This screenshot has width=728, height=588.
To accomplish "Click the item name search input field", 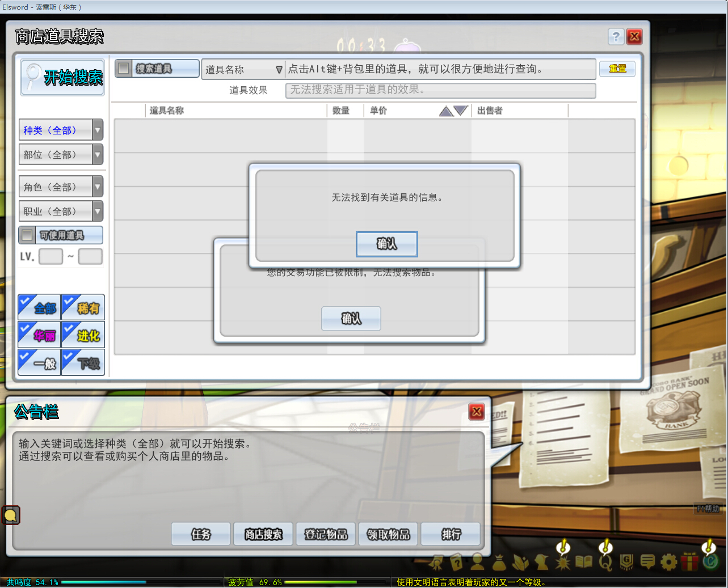I will [440, 69].
